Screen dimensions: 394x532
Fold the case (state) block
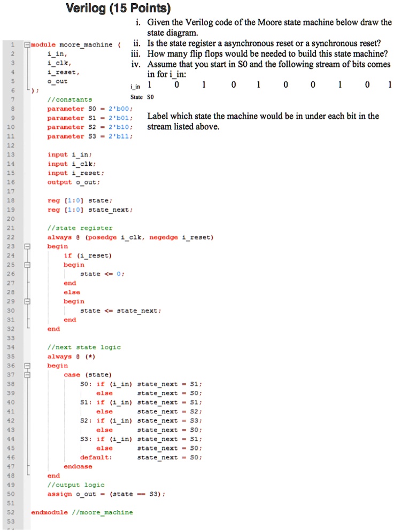(27, 375)
